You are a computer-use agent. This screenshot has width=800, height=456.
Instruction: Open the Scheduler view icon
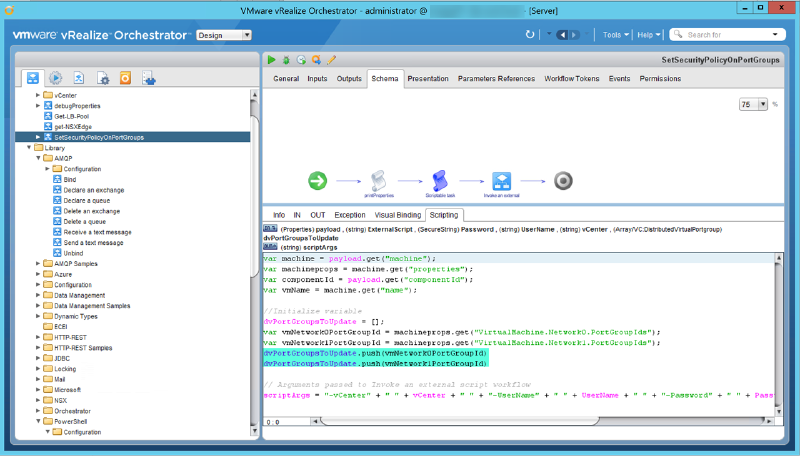56,78
